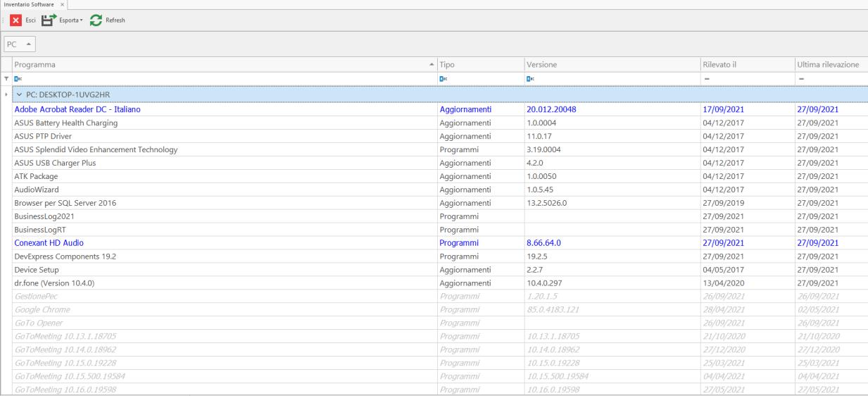Select Device Setup row

point(440,270)
